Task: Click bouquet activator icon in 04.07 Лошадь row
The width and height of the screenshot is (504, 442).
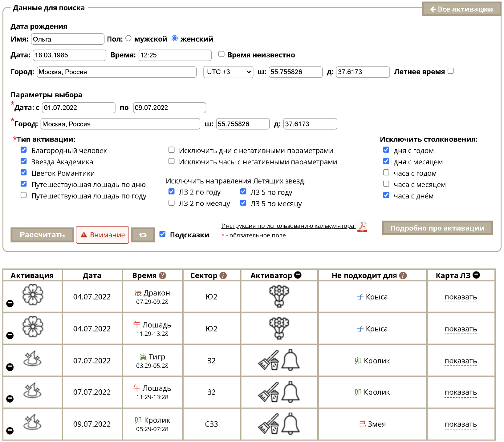Action: click(x=279, y=328)
